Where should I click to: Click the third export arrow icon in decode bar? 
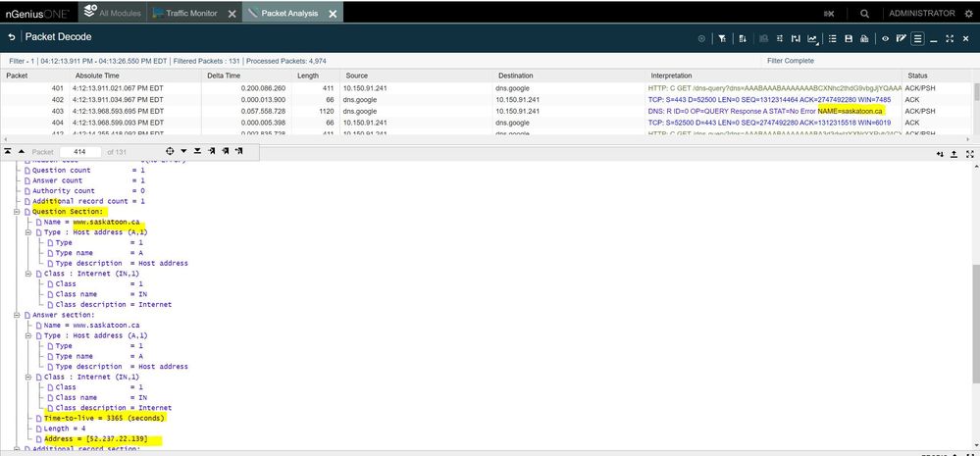tap(238, 151)
